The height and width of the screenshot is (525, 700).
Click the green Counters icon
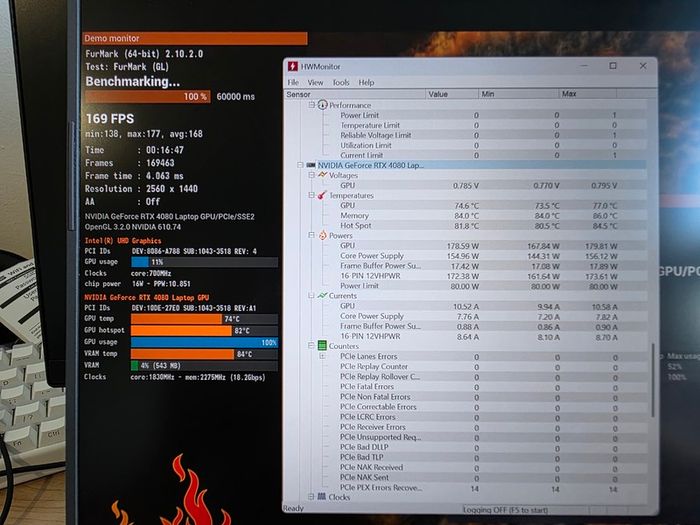[x=322, y=346]
